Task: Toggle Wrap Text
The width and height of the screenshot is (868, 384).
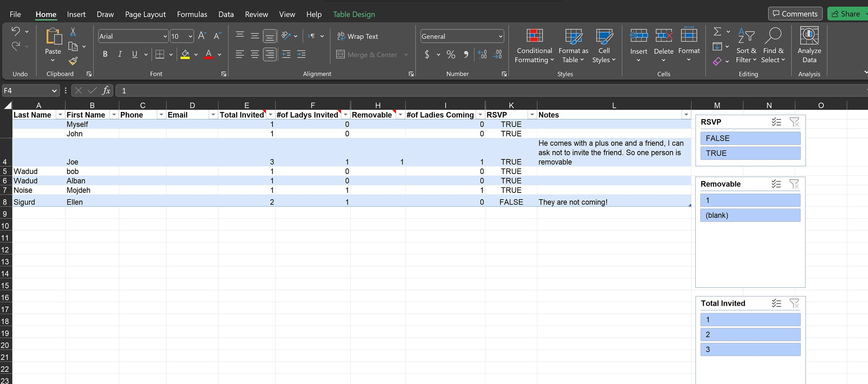Action: click(x=358, y=36)
